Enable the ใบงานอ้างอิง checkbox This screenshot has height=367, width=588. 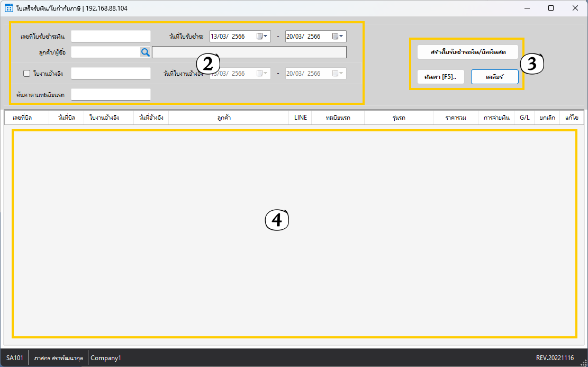pos(27,74)
